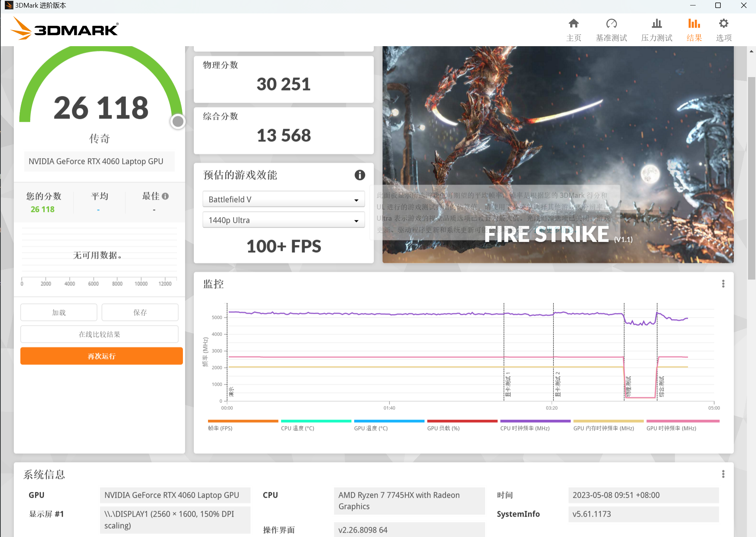Open the 监控 panel three-dot menu

(x=723, y=284)
